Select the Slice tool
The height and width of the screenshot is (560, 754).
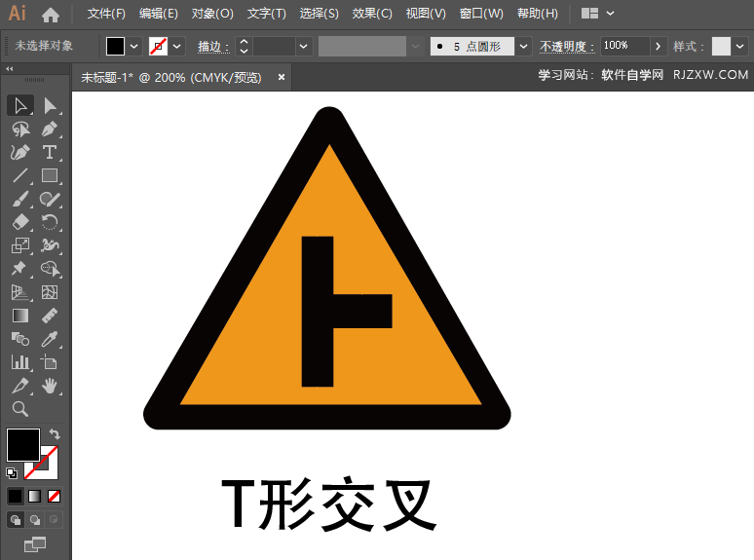[x=20, y=386]
